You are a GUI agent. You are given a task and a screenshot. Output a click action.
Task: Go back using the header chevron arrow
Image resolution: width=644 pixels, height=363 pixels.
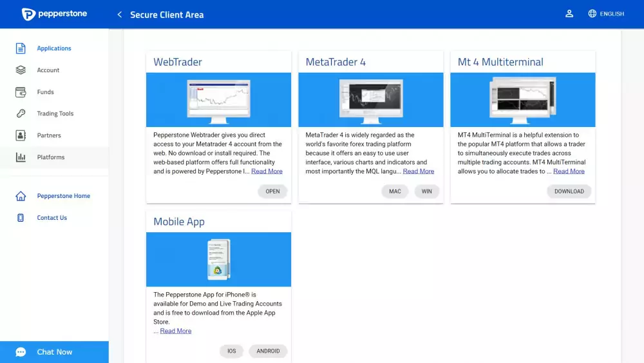(x=120, y=14)
